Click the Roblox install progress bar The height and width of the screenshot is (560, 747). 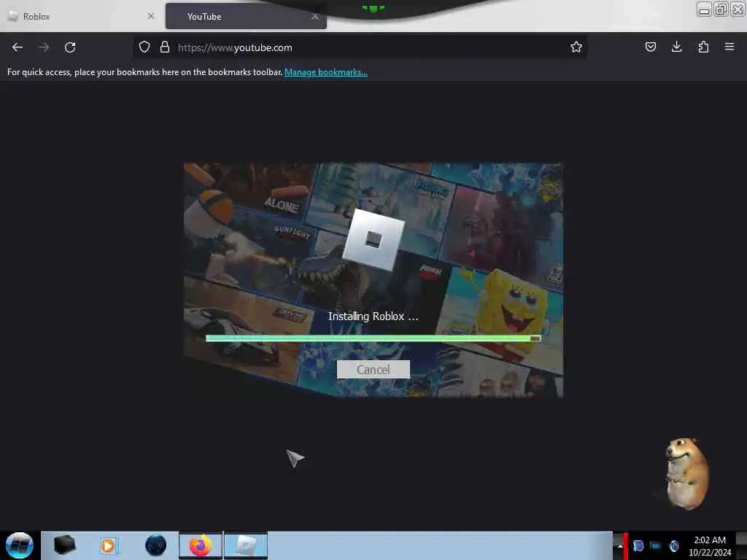[x=373, y=338]
